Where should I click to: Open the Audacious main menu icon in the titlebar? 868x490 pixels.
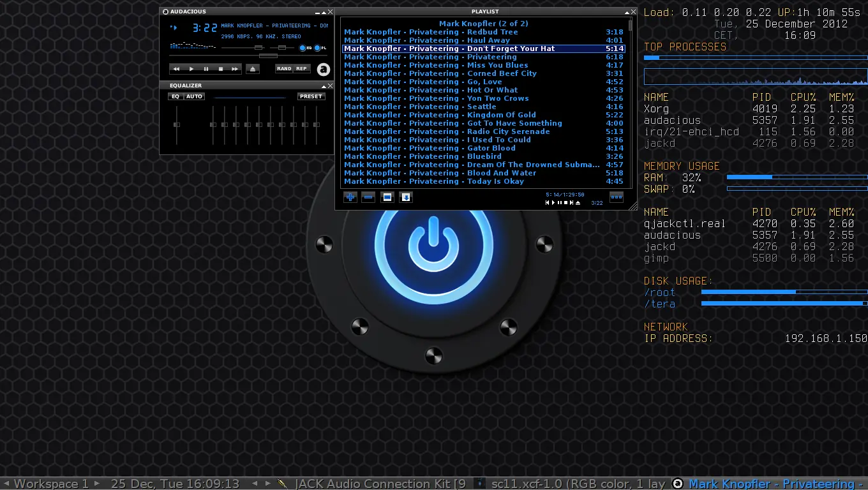click(x=165, y=11)
